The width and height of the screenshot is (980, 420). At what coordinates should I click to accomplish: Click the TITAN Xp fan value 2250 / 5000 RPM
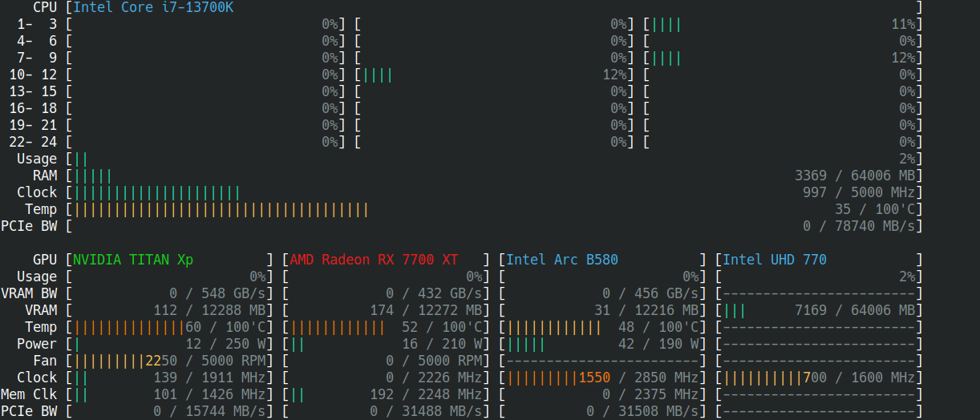[x=205, y=361]
